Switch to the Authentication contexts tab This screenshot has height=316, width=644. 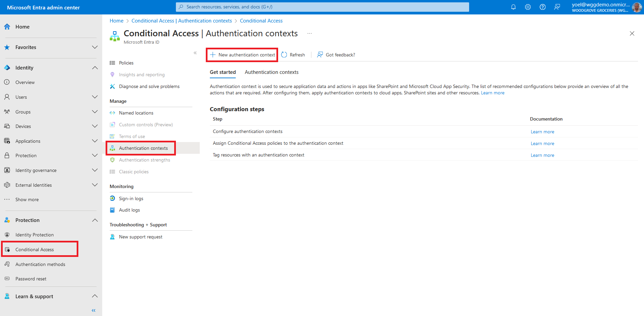(271, 72)
